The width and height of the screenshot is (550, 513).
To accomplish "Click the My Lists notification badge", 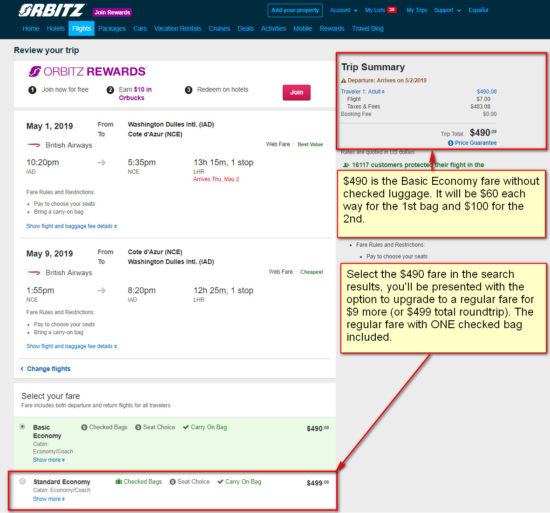I will tap(391, 10).
